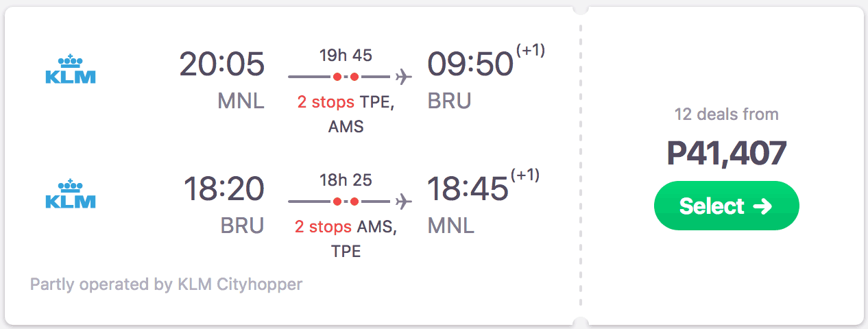Click the 09:50 outbound arrival time

point(470,65)
